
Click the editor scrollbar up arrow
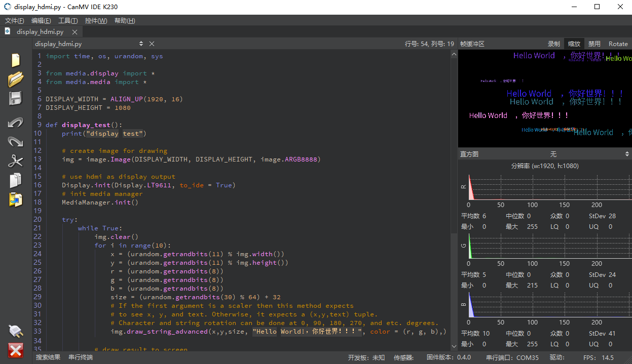[x=454, y=54]
